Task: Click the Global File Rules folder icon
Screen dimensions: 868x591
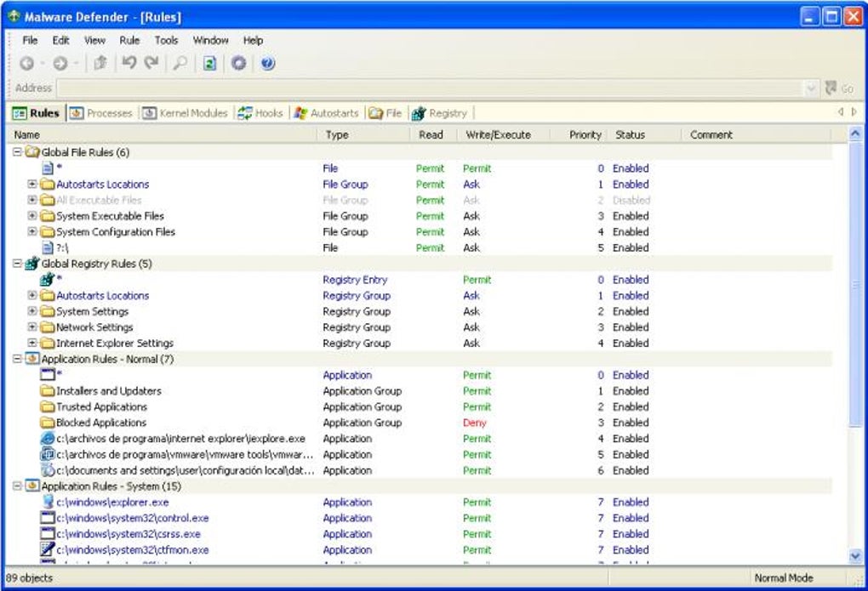Action: pyautogui.click(x=32, y=152)
